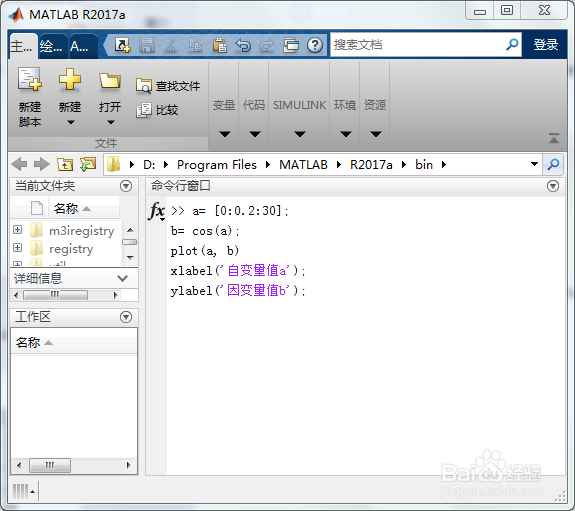Click Compare (比较) button
Image resolution: width=575 pixels, height=511 pixels.
[x=157, y=110]
